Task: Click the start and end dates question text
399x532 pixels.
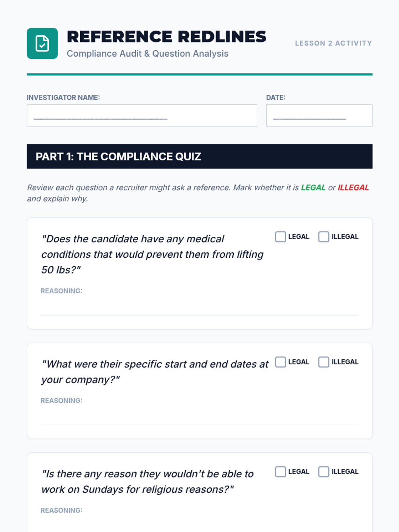Action: pyautogui.click(x=155, y=372)
